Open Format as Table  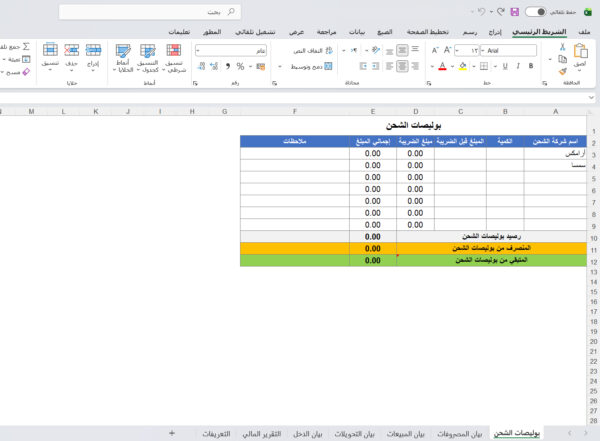[148, 58]
